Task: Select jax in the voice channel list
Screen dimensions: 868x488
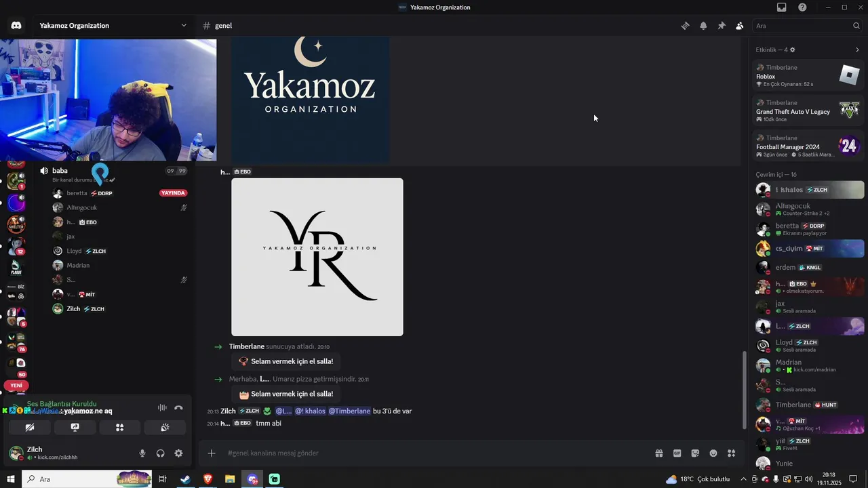Action: click(119, 237)
